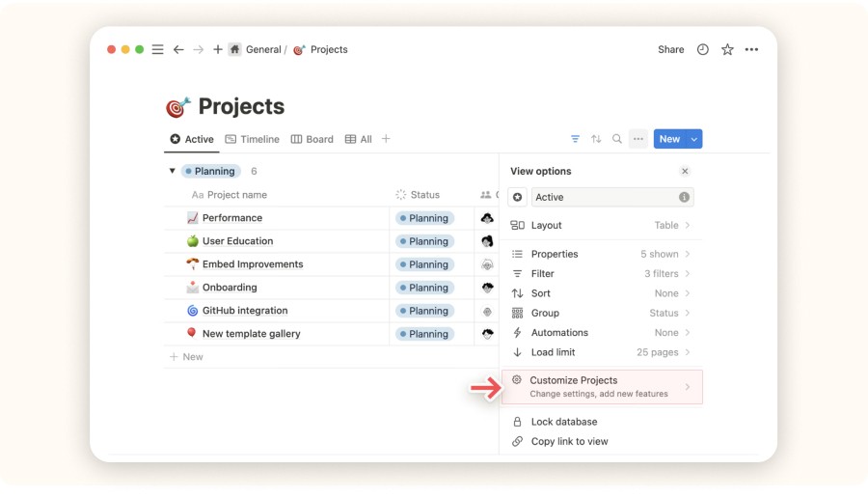Click the Active view name field
The image size is (868, 497).
tap(612, 197)
